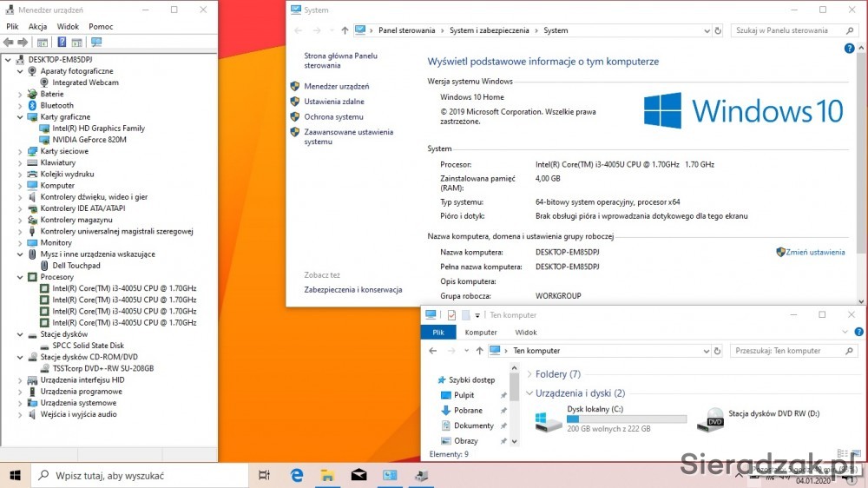Screen dimensions: 868x488
Task: Open Ustawienia zdalne link
Action: (334, 102)
